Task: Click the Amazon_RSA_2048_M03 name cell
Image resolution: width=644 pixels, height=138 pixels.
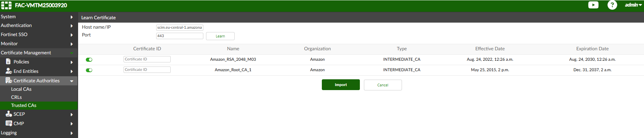Action: click(x=233, y=59)
